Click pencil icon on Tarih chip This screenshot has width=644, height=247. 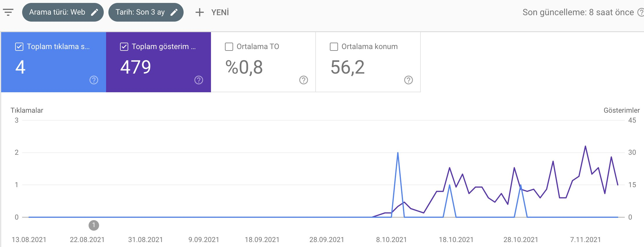174,12
